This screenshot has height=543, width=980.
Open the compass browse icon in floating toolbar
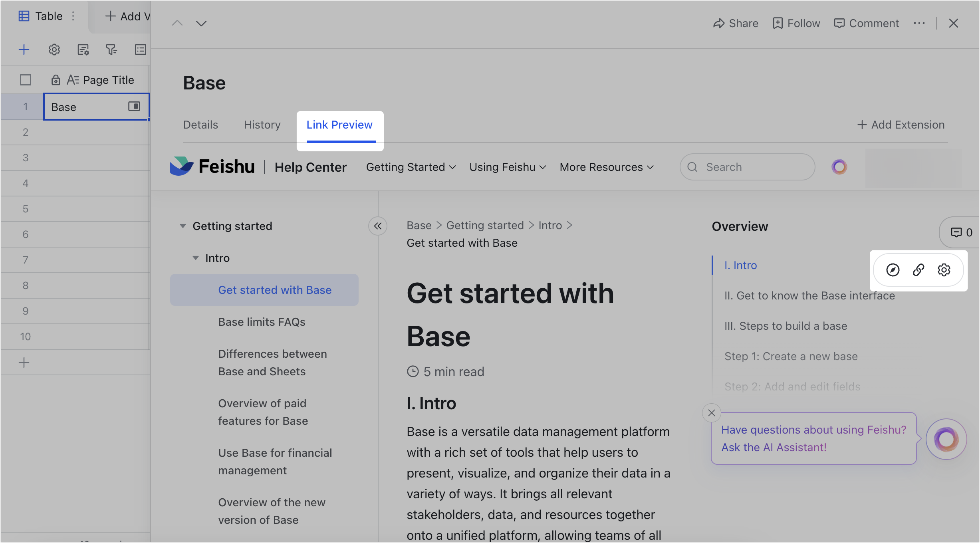click(893, 270)
